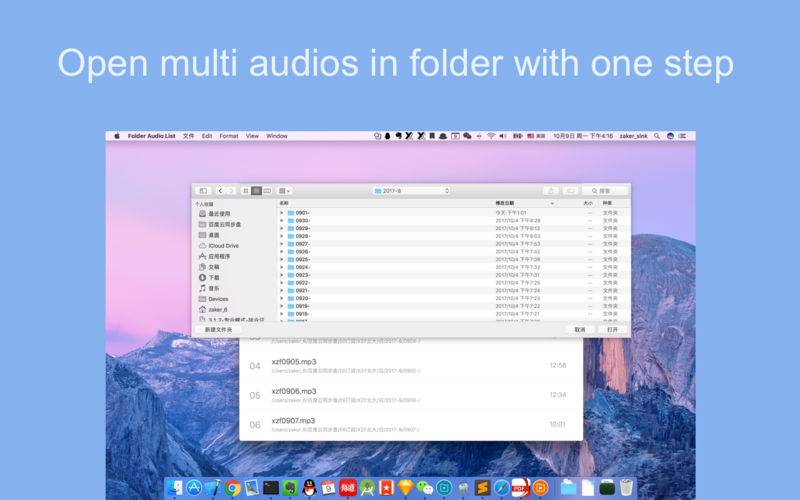800x500 pixels.
Task: Click the Wi-Fi icon in menu bar
Action: click(491, 136)
